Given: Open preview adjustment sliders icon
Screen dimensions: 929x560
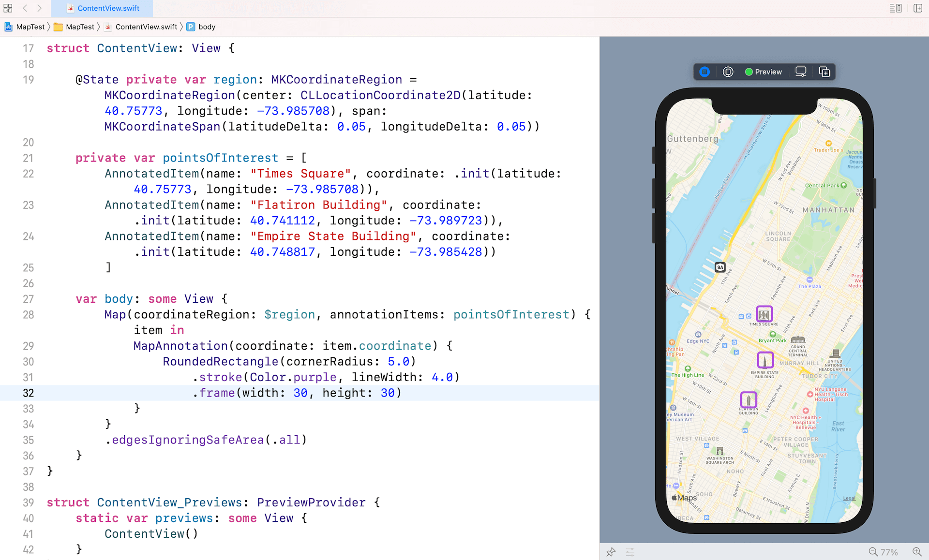Looking at the screenshot, I should click(x=630, y=552).
